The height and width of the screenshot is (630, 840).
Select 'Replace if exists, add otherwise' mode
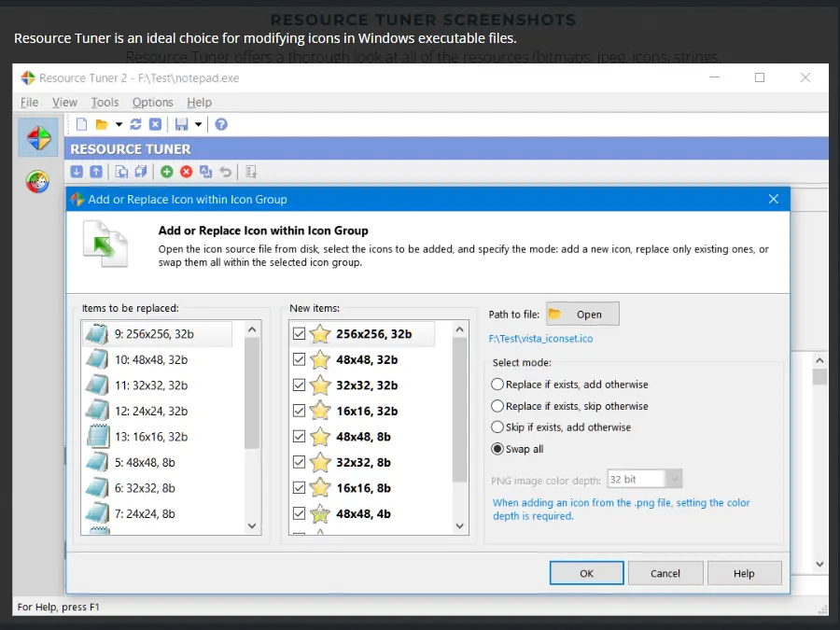tap(497, 385)
